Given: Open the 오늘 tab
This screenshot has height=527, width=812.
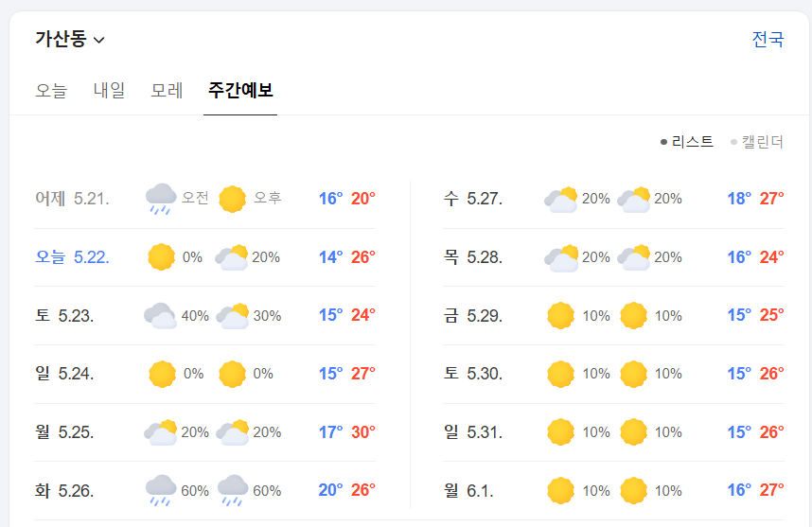Looking at the screenshot, I should (51, 90).
